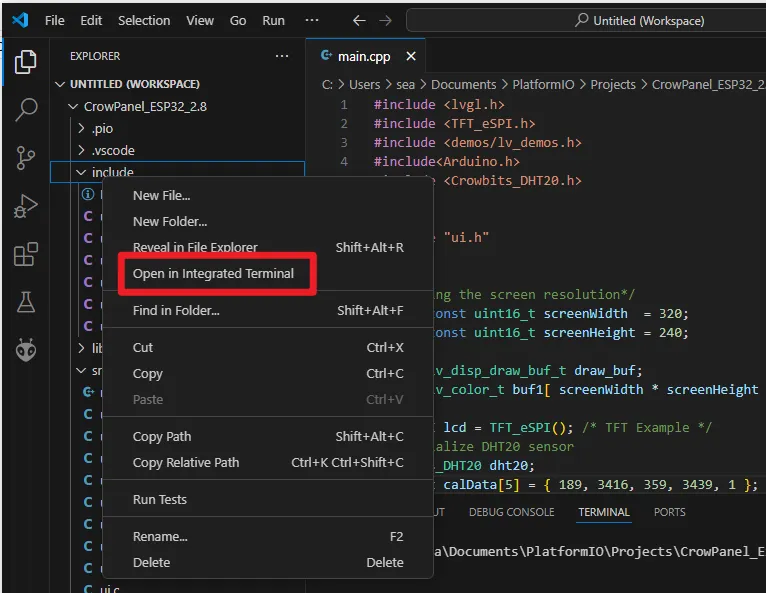Choose New File... from context menu
The height and width of the screenshot is (593, 766).
[161, 196]
